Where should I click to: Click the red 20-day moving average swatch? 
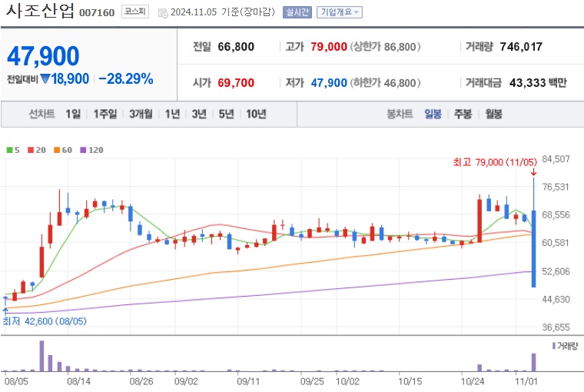(x=31, y=150)
